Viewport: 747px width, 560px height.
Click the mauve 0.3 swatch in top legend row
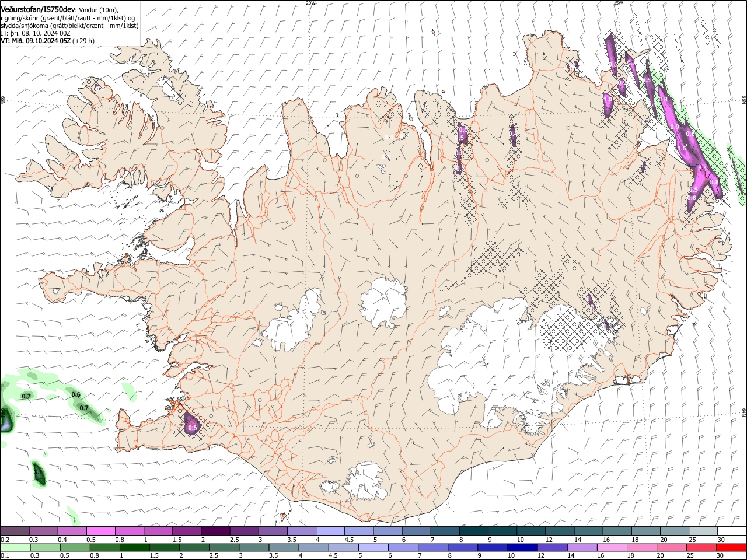point(43,531)
